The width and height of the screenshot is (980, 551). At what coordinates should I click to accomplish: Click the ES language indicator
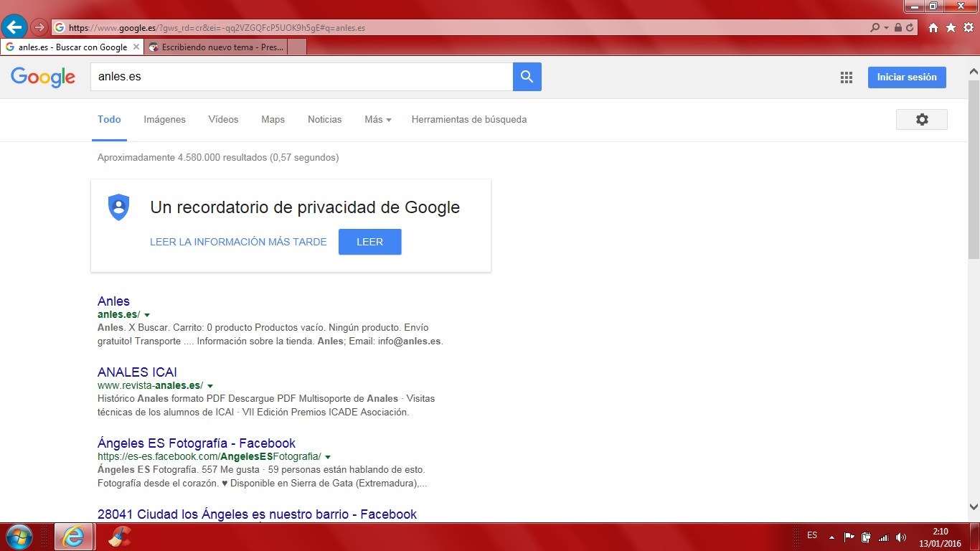coord(812,535)
